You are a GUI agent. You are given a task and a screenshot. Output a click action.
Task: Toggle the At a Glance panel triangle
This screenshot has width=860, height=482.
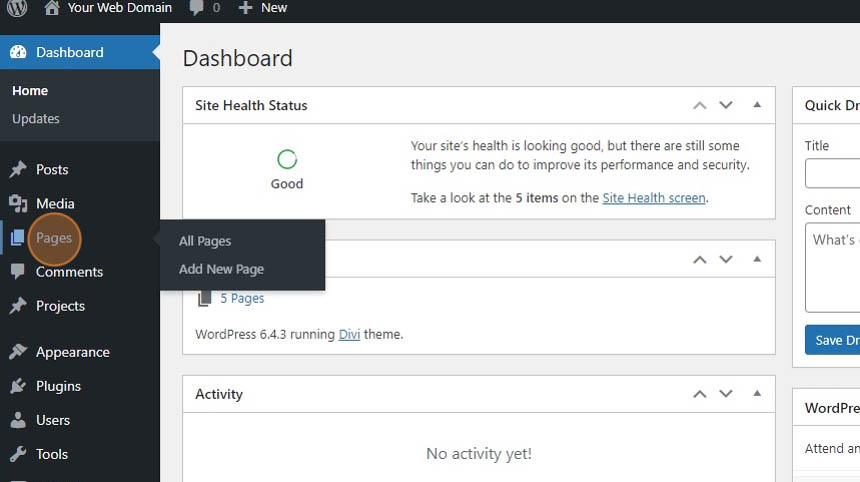point(757,259)
